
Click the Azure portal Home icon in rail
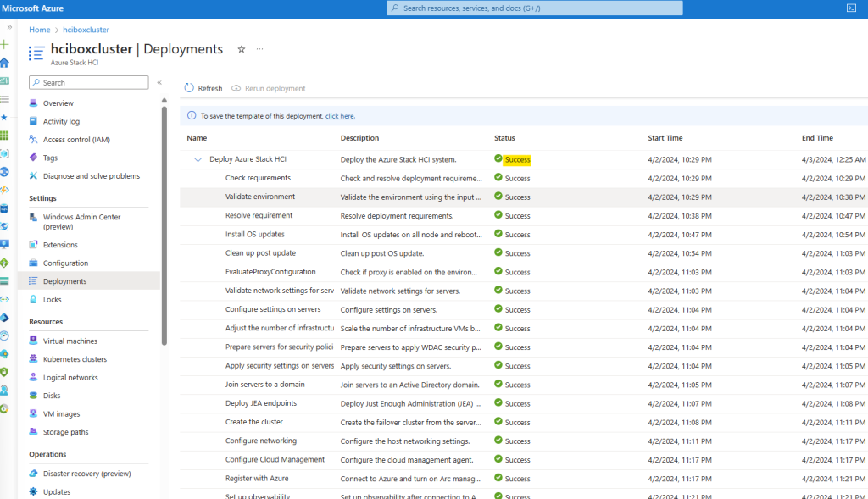(5, 63)
